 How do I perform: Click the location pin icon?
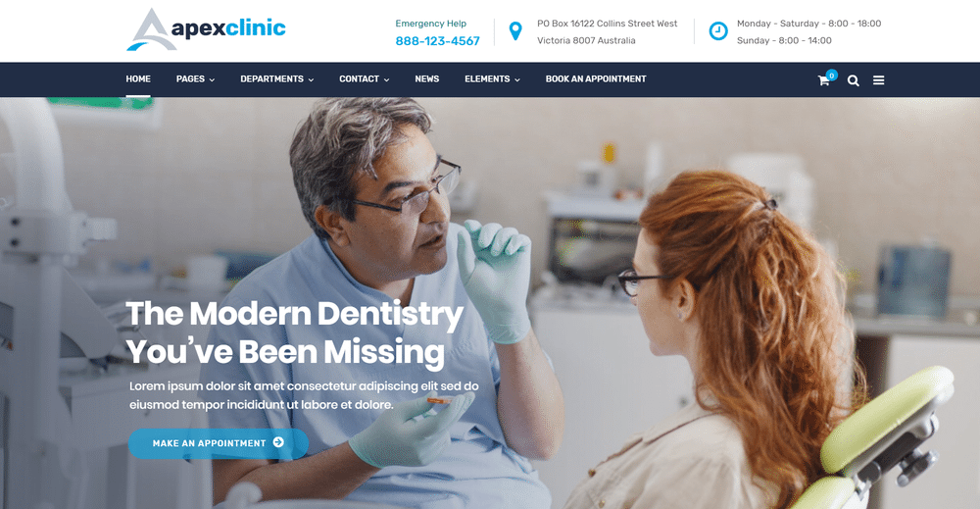[515, 30]
